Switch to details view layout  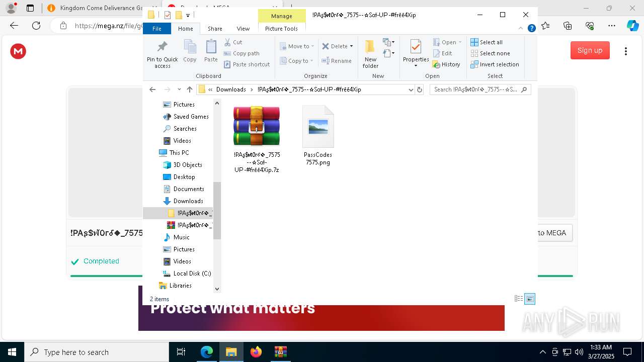point(519,299)
